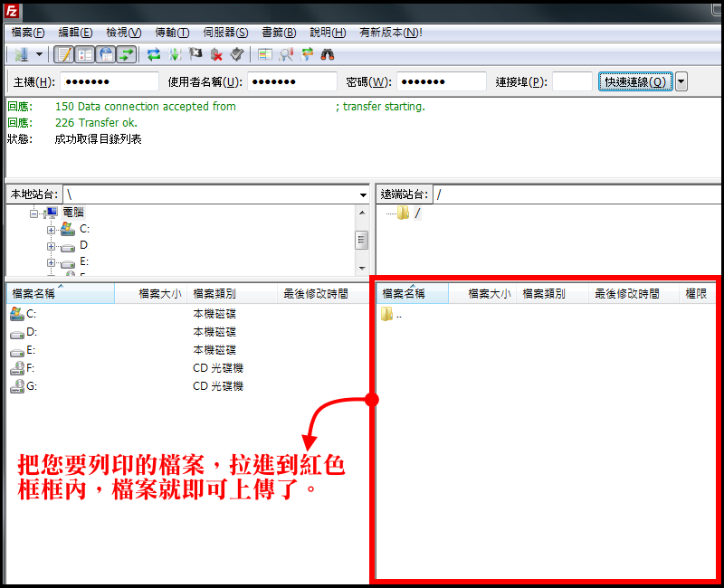Viewport: 724px width, 588px height.
Task: Cancel the current operation via flag icon
Action: (x=195, y=54)
